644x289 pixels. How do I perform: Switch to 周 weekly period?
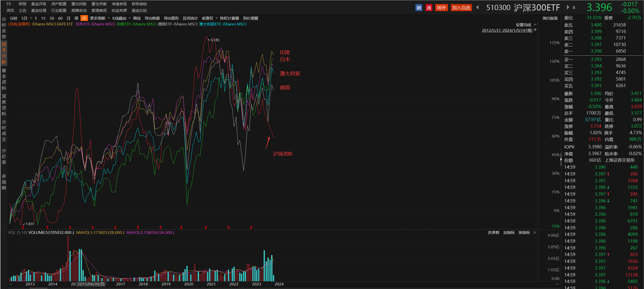[76, 18]
